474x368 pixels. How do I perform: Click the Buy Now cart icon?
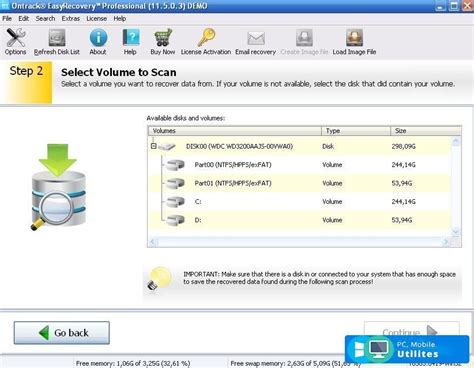[x=163, y=37]
